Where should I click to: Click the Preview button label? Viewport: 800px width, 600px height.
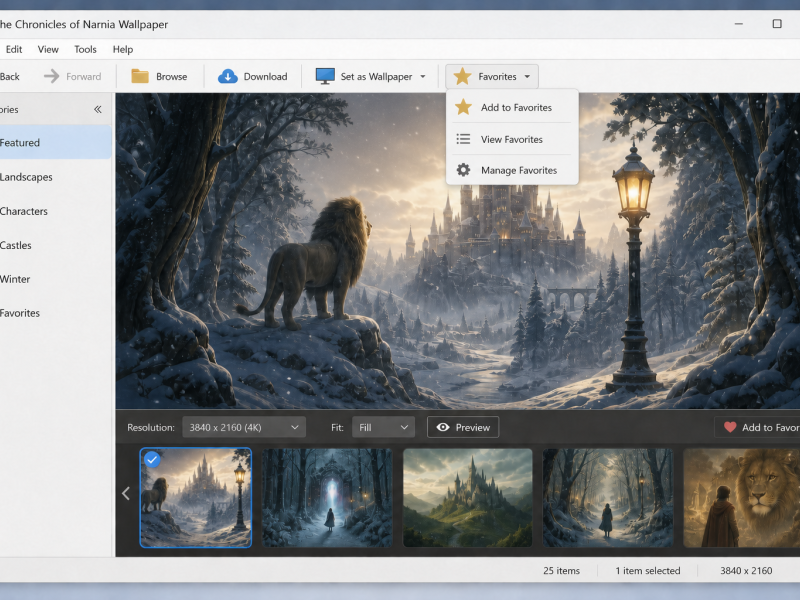[x=472, y=428]
